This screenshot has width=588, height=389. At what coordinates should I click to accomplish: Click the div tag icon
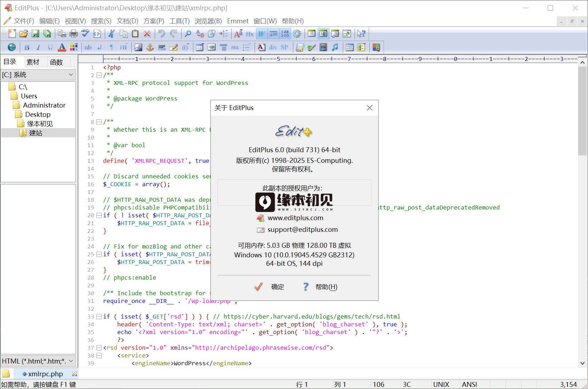point(273,47)
